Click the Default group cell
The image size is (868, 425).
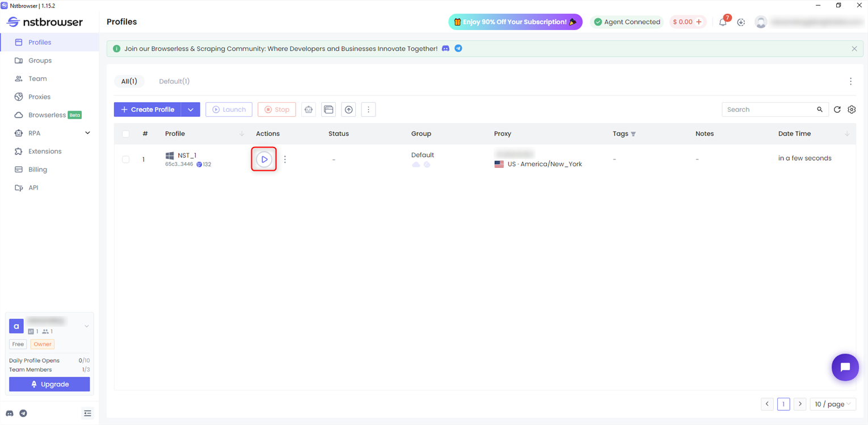[x=423, y=155]
